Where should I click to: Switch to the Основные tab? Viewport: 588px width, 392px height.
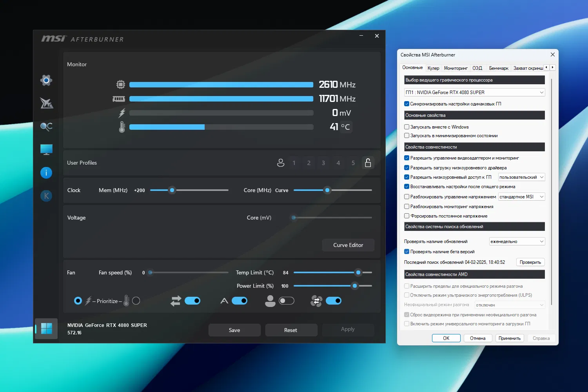[412, 67]
